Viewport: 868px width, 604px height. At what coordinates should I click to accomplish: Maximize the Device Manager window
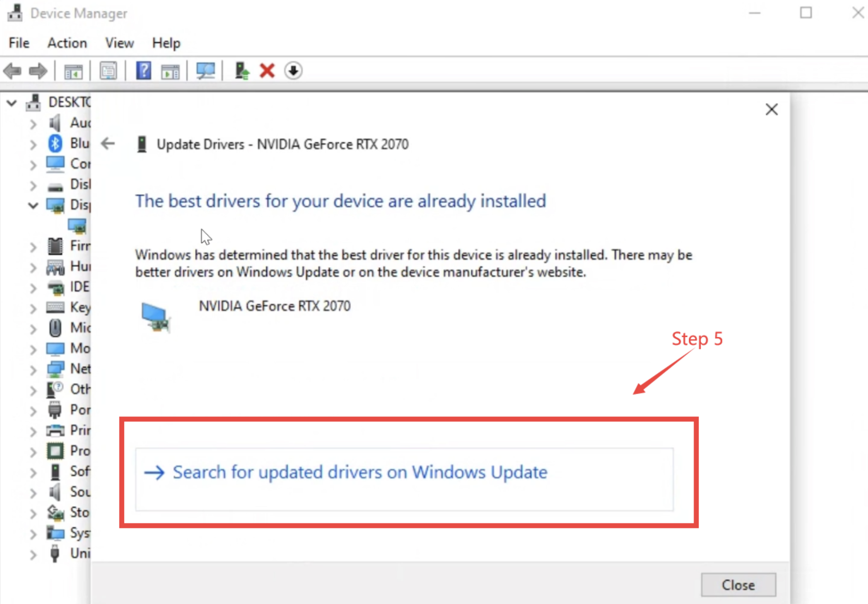806,13
